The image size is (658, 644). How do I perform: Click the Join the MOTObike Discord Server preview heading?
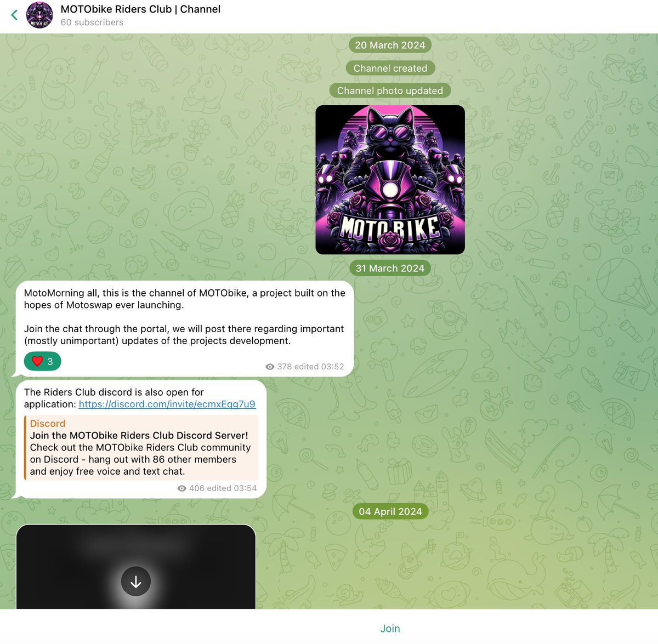click(139, 436)
